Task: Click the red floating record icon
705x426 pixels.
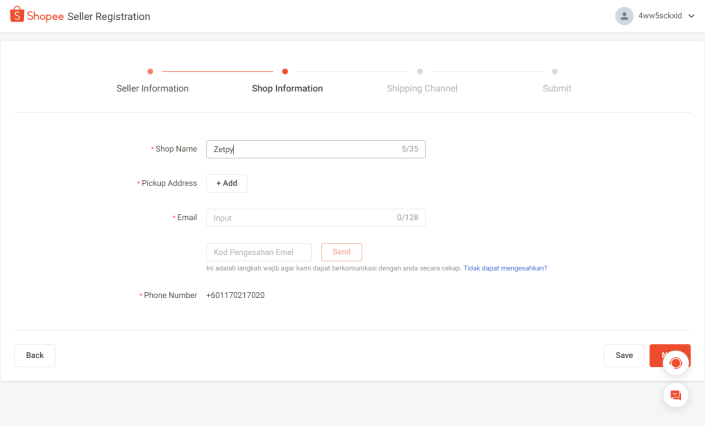Action: pyautogui.click(x=676, y=362)
